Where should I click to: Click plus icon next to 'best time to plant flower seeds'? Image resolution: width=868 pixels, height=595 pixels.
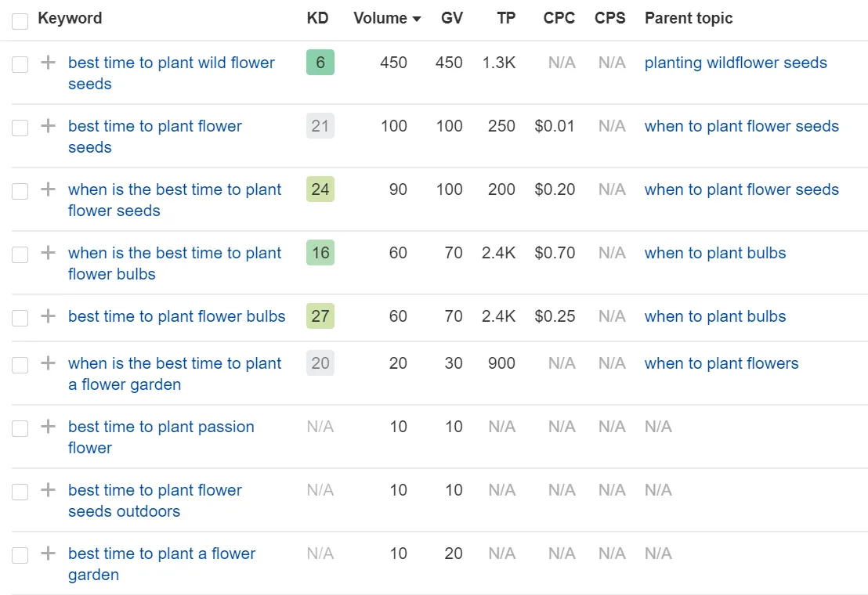[48, 126]
